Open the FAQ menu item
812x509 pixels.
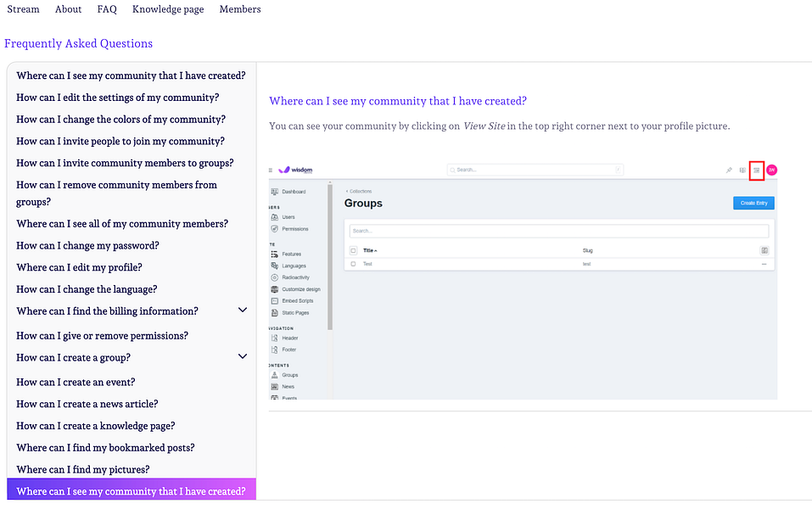pyautogui.click(x=107, y=9)
